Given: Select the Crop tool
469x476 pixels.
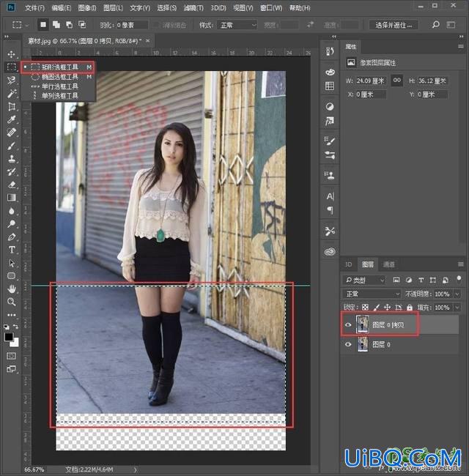Looking at the screenshot, I should [12, 107].
